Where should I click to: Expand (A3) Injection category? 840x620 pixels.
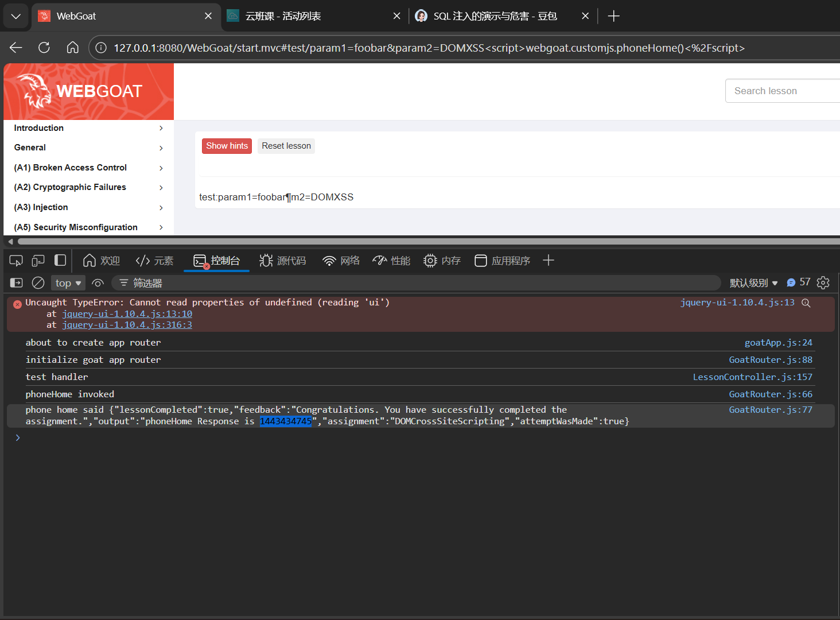click(x=88, y=207)
